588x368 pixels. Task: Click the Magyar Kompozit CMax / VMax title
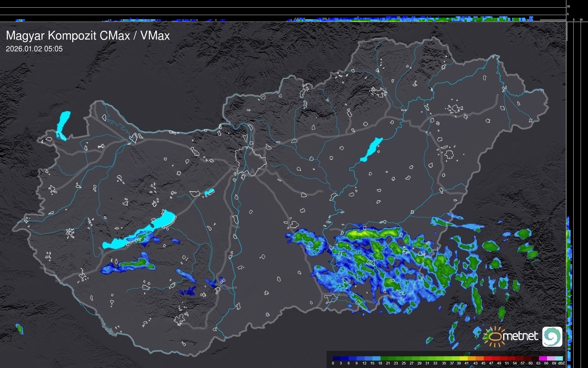click(88, 36)
